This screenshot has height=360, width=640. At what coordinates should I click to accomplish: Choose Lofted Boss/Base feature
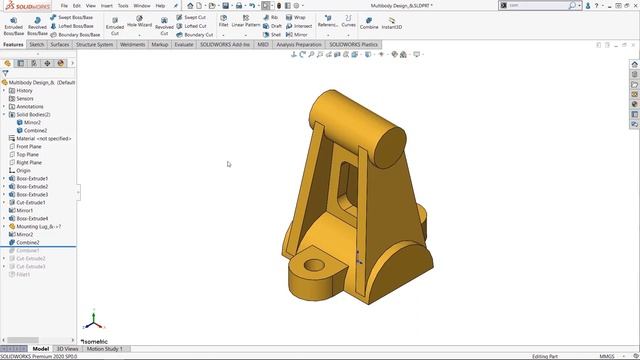(71, 26)
